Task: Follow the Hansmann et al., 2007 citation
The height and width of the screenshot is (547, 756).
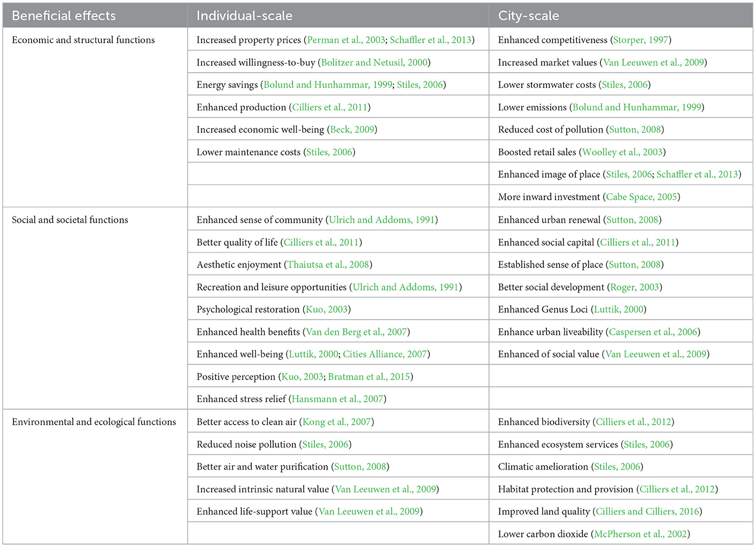Action: (x=337, y=400)
